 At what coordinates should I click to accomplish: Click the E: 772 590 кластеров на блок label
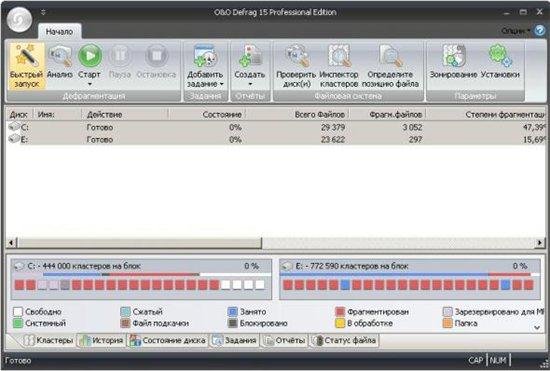[x=352, y=266]
